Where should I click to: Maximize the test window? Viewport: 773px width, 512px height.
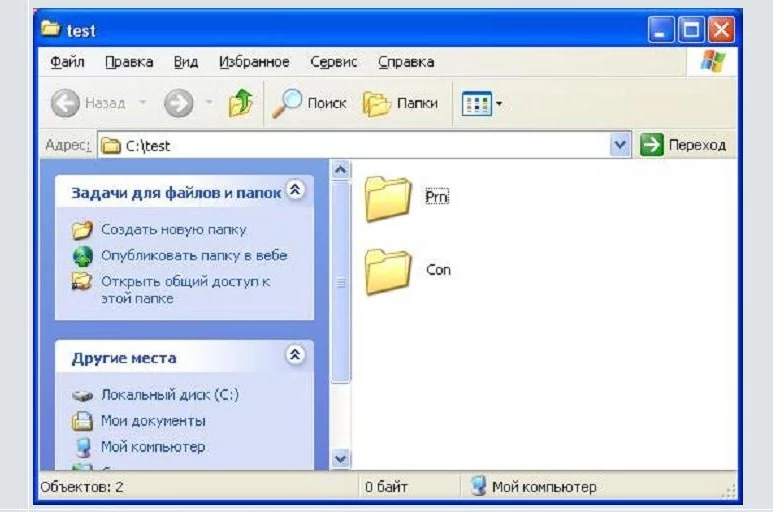point(691,30)
